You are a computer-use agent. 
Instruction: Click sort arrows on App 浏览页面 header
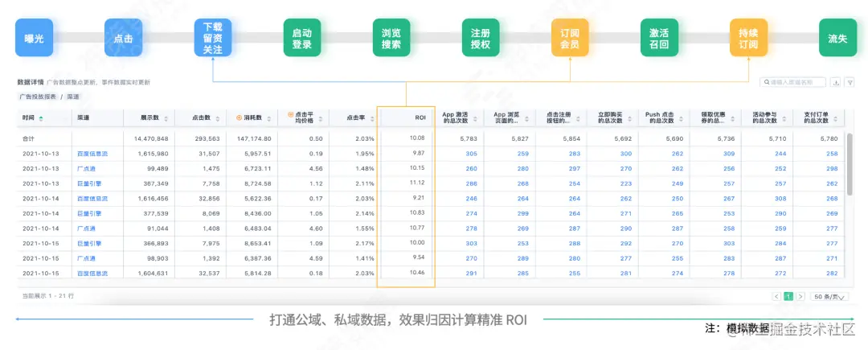526,118
